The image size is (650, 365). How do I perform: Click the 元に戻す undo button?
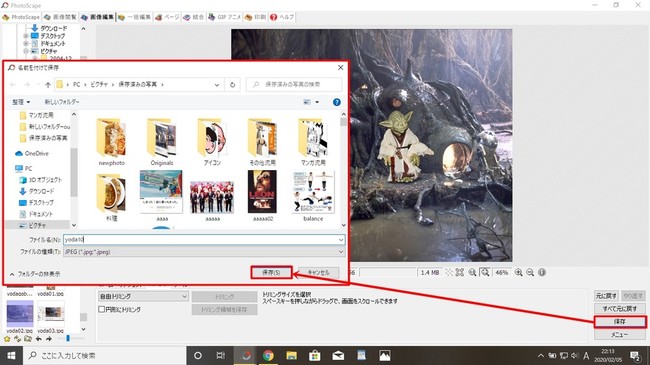point(606,296)
